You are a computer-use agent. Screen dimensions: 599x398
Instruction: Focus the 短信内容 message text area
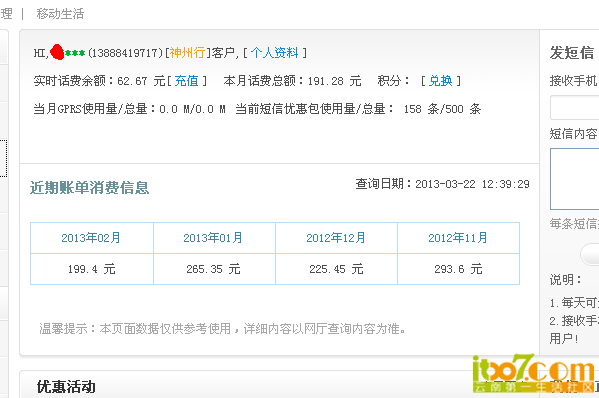click(575, 179)
